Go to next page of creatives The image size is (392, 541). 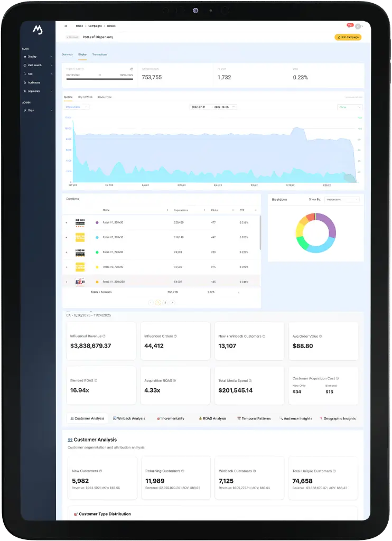[x=172, y=303]
